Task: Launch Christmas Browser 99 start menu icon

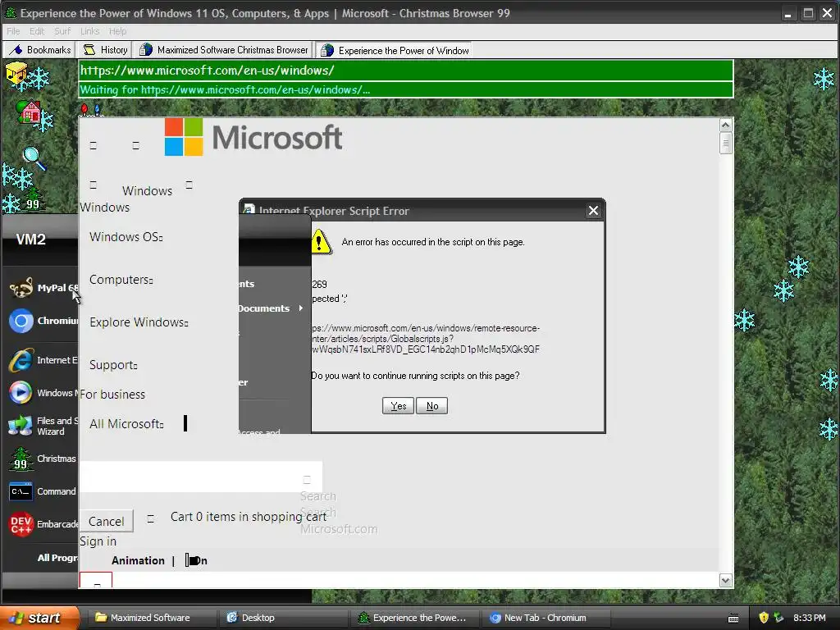Action: (21, 459)
